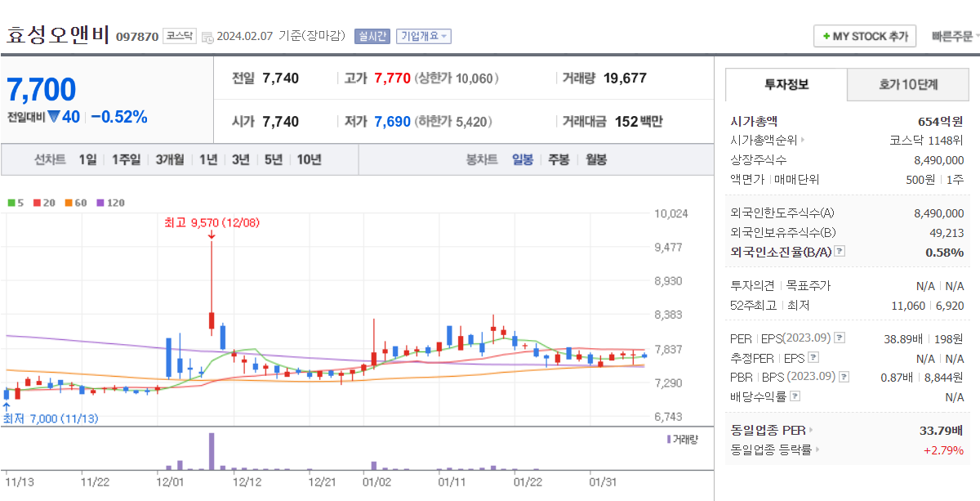Click the down triangle icon beside 전일대비 40
The width and height of the screenshot is (980, 501).
tap(54, 117)
